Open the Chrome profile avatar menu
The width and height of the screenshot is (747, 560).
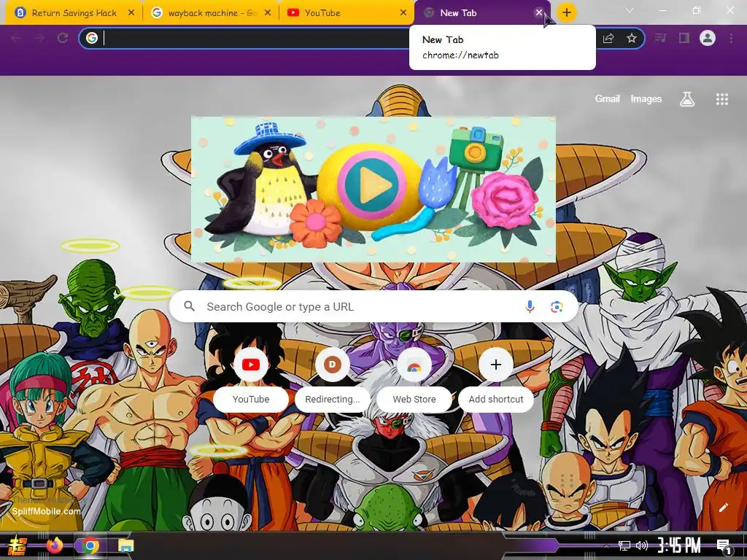coord(708,38)
